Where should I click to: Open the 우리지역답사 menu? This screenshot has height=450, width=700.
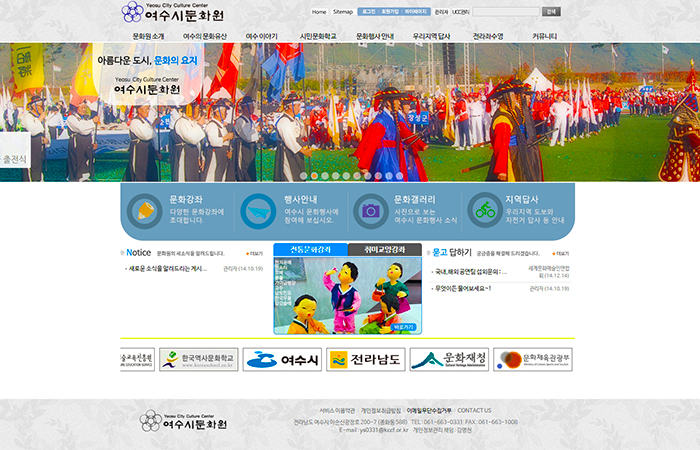tap(431, 36)
